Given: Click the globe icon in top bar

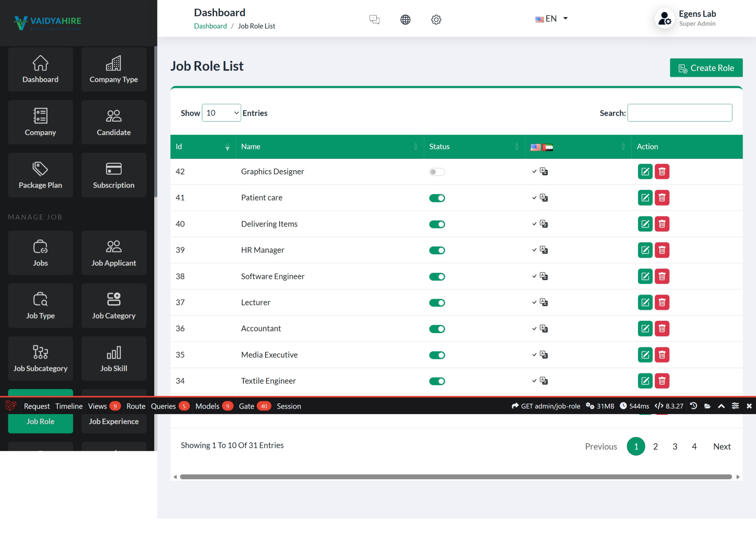Looking at the screenshot, I should click(405, 19).
